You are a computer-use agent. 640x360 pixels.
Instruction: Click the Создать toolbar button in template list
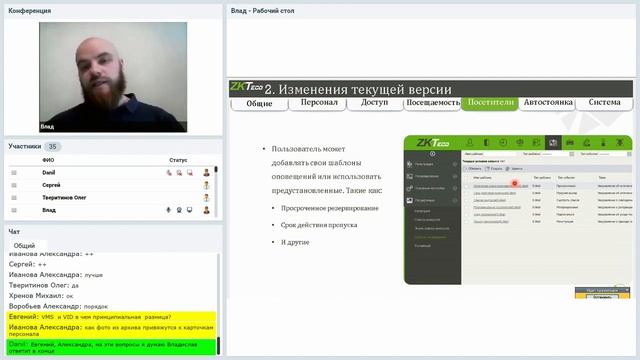(494, 169)
